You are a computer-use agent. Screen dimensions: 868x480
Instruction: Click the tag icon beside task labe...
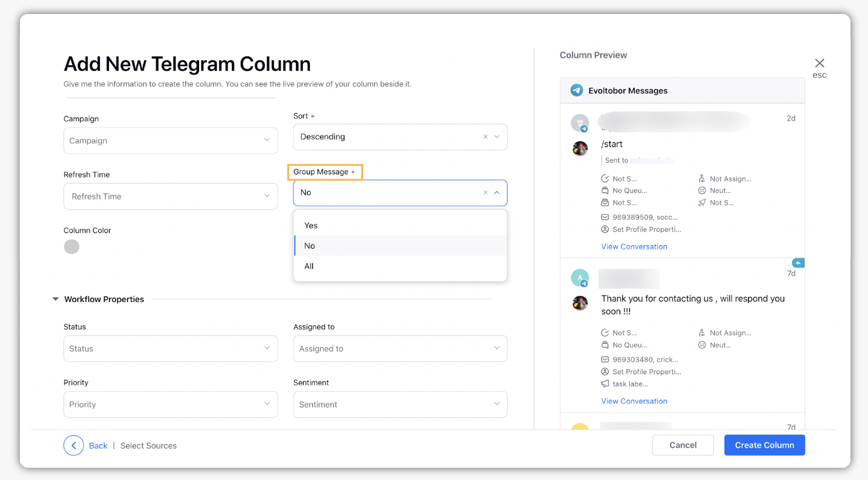[605, 384]
